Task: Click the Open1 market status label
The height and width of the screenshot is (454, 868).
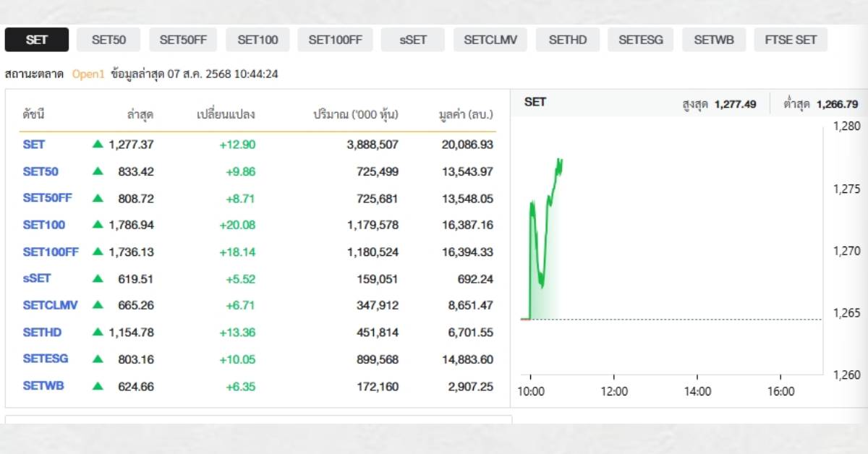Action: point(88,74)
